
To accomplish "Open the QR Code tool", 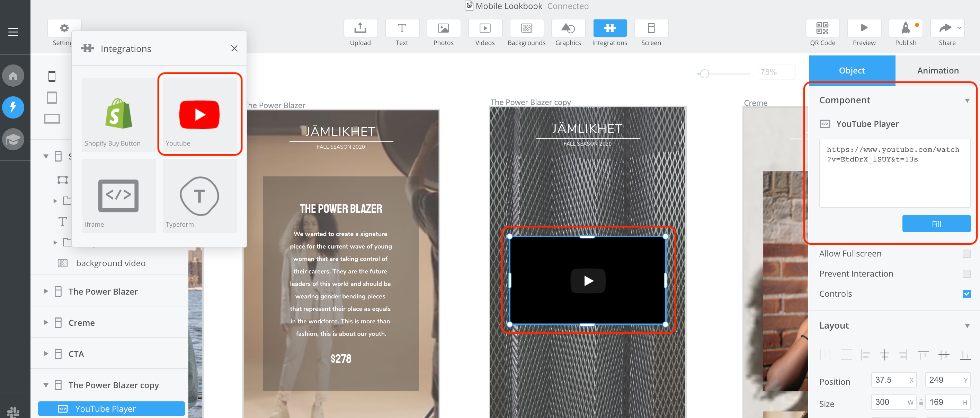I will pos(822,28).
